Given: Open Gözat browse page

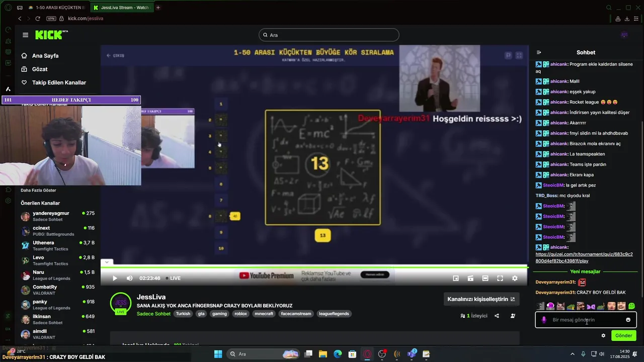Looking at the screenshot, I should (34, 69).
